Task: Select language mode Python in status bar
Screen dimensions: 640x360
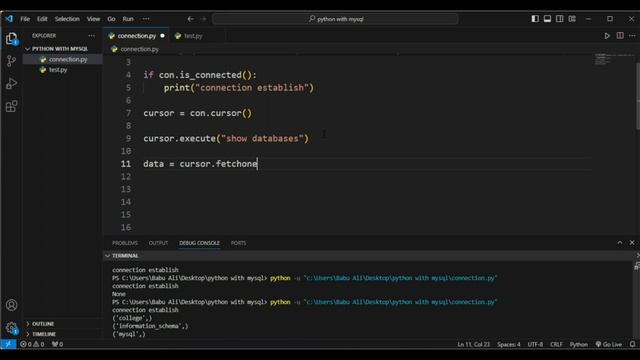Action: click(x=579, y=344)
